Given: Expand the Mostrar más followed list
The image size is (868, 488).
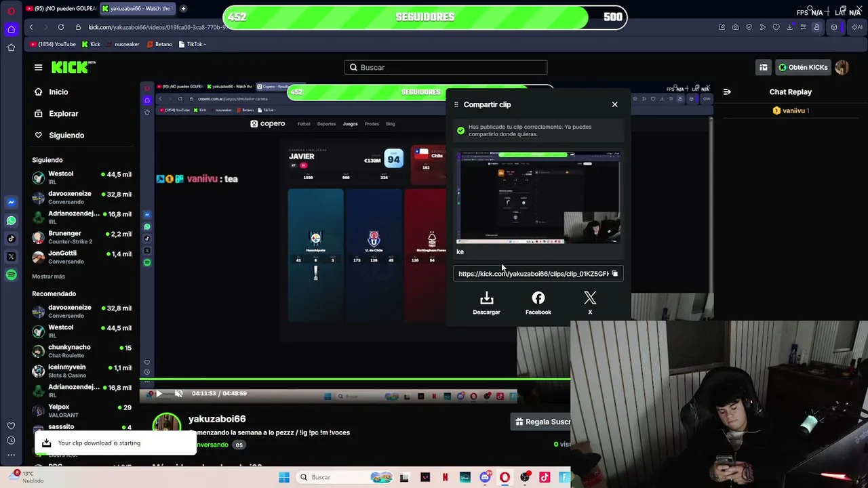Looking at the screenshot, I should pyautogui.click(x=48, y=277).
